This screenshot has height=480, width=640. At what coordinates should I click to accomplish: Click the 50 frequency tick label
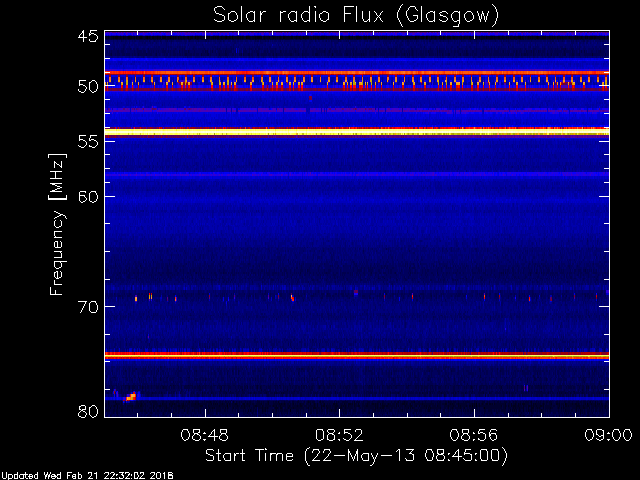(x=88, y=87)
